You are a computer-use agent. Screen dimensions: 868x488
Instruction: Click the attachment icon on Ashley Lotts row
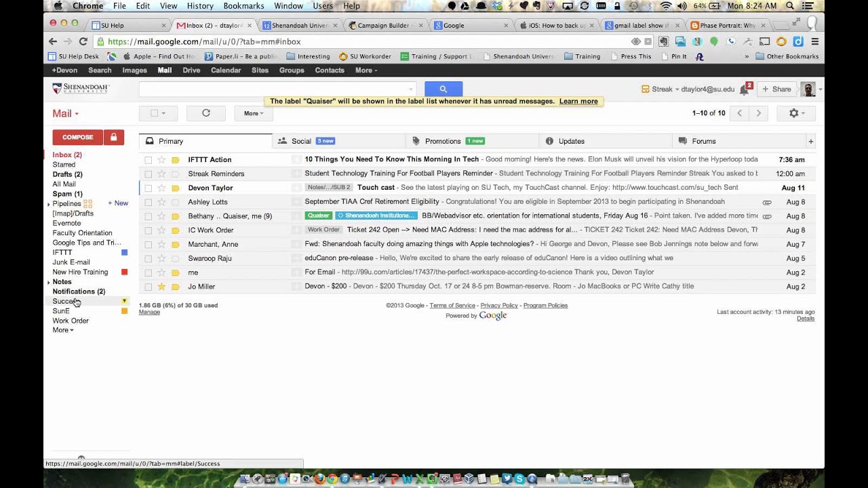(767, 202)
